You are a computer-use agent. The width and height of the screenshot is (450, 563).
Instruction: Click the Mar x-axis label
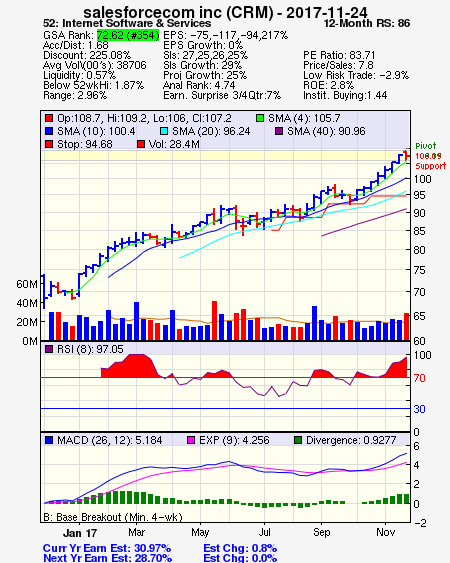point(136,532)
